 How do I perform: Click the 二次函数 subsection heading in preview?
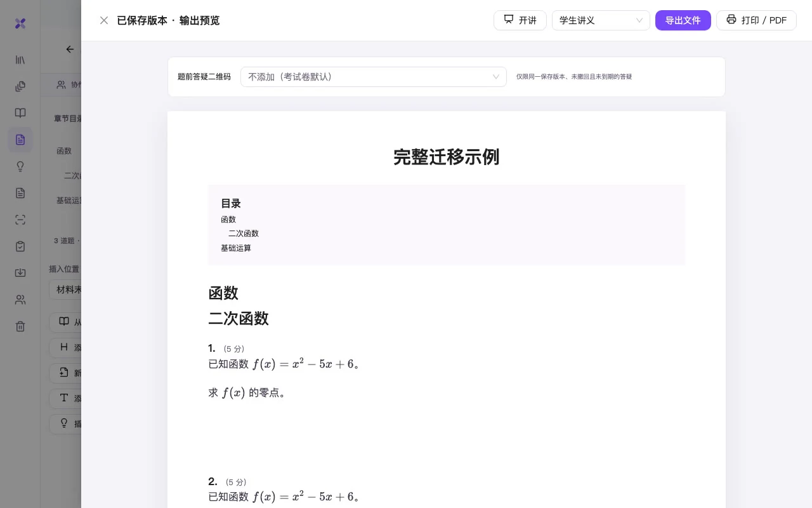pos(239,318)
